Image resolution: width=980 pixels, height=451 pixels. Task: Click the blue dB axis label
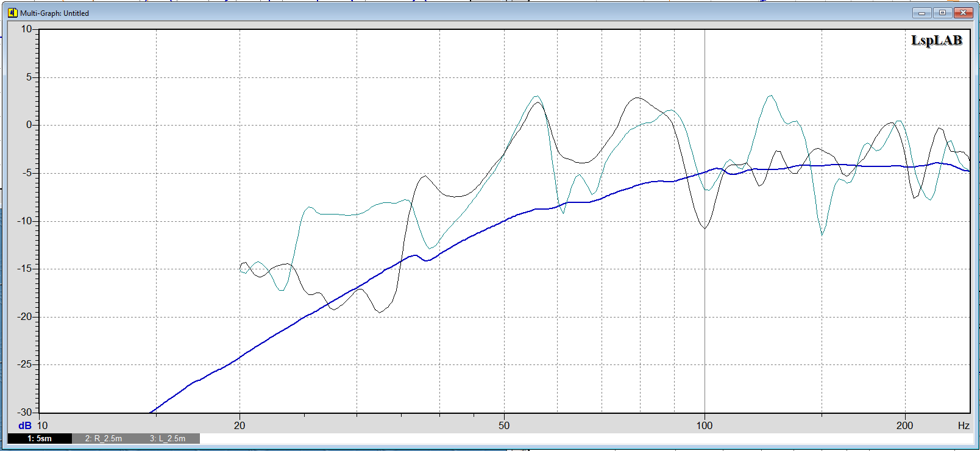[x=25, y=425]
